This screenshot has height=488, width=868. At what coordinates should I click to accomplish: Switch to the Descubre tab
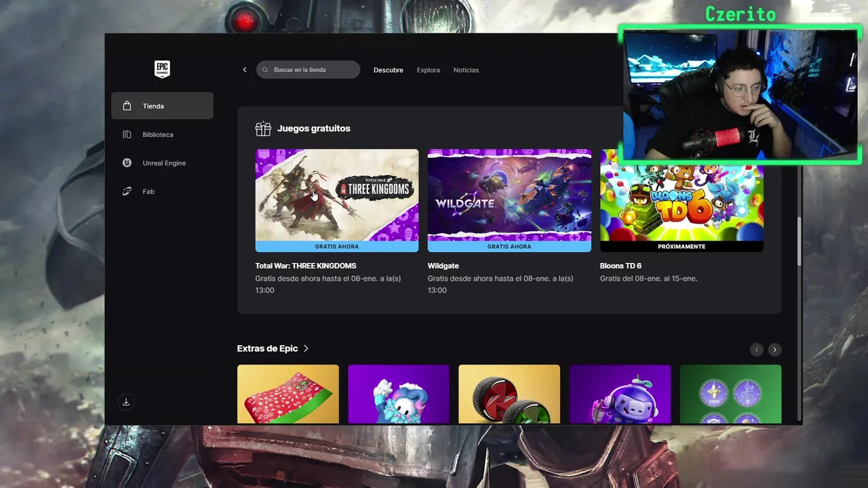(x=389, y=70)
